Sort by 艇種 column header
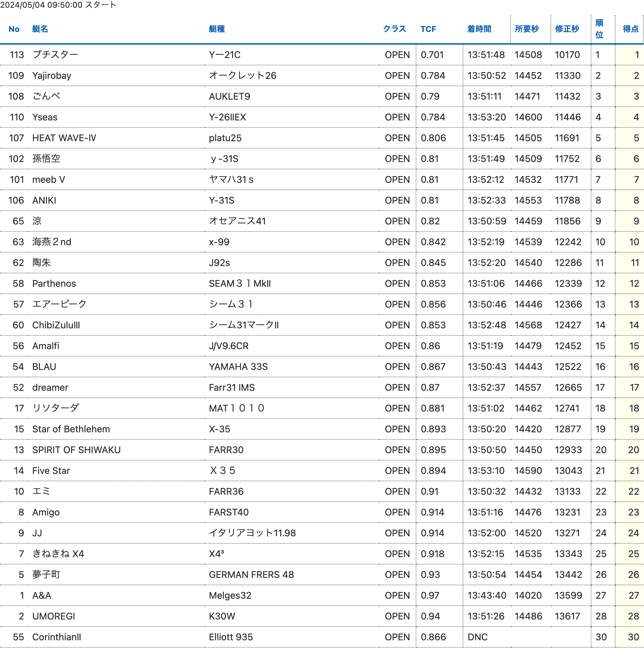The height and width of the screenshot is (651, 644). (x=217, y=29)
